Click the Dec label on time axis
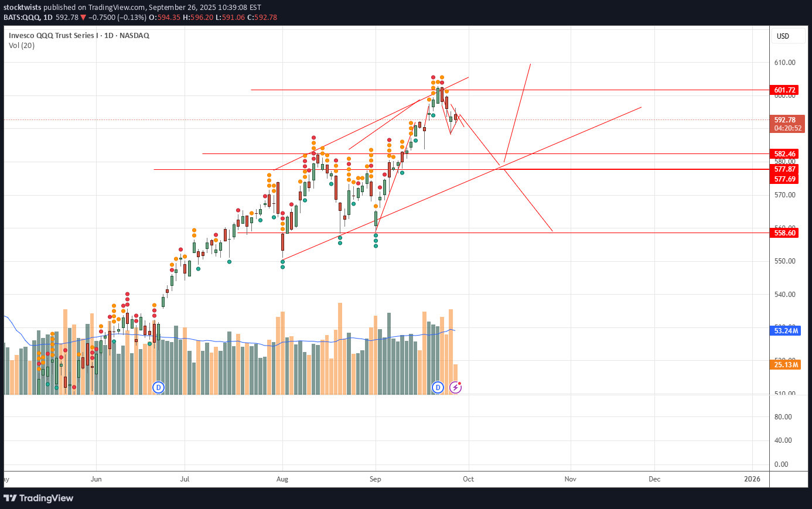 [x=654, y=479]
